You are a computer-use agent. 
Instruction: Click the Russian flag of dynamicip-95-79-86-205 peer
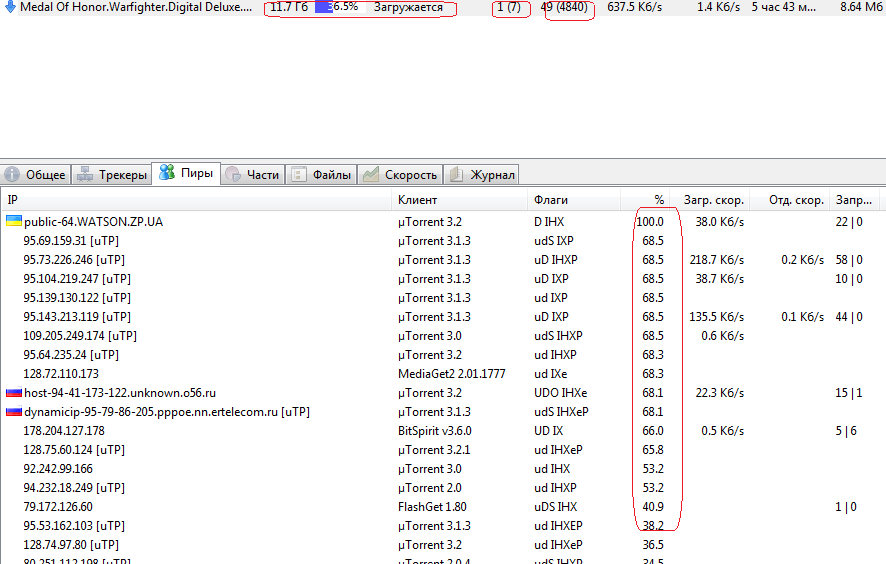click(14, 411)
